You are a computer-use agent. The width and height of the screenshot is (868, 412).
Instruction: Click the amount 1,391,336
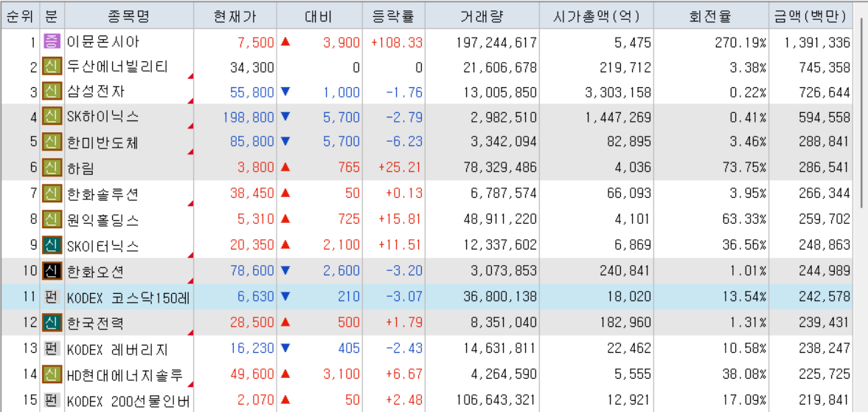tap(817, 42)
